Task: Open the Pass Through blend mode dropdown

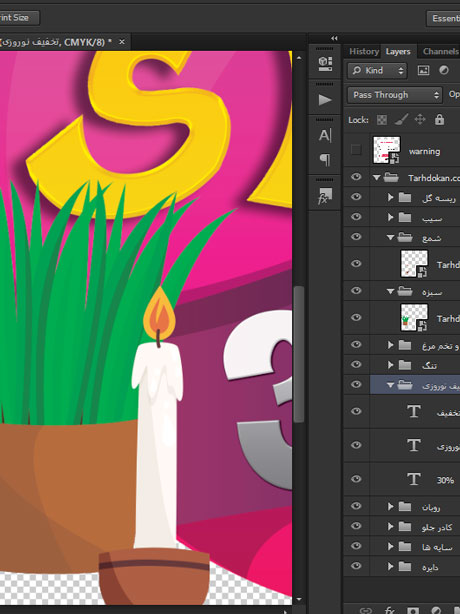Action: (x=395, y=95)
